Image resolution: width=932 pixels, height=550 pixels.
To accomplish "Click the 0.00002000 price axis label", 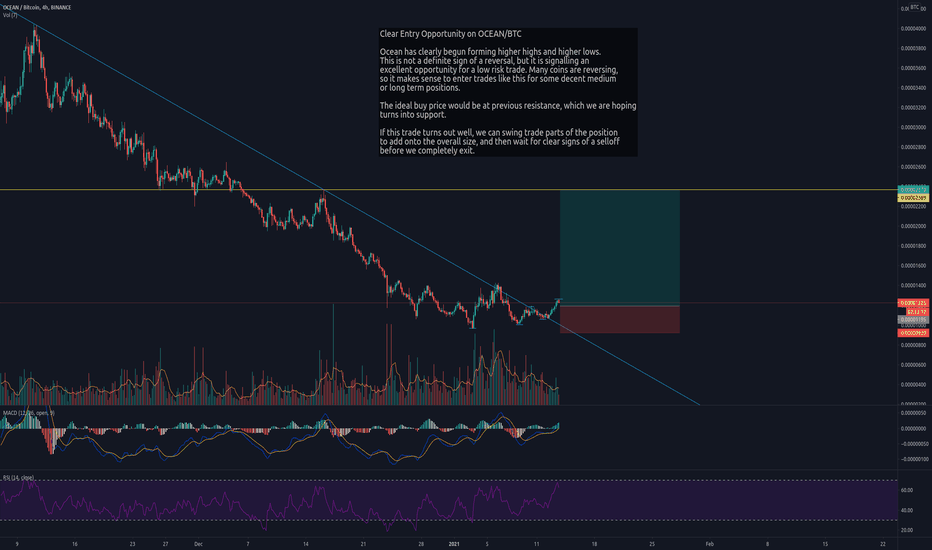I will 913,226.
